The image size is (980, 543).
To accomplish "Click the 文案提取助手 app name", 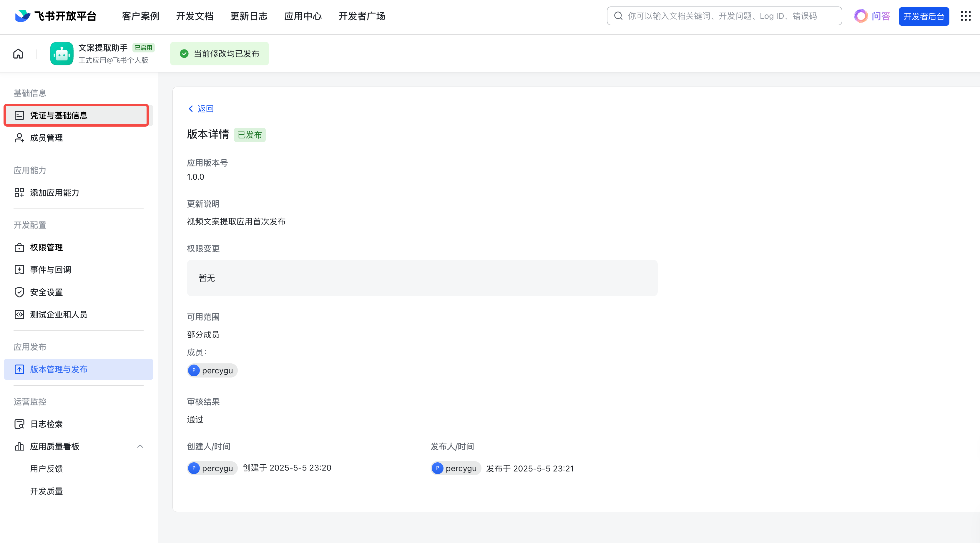I will pos(103,48).
